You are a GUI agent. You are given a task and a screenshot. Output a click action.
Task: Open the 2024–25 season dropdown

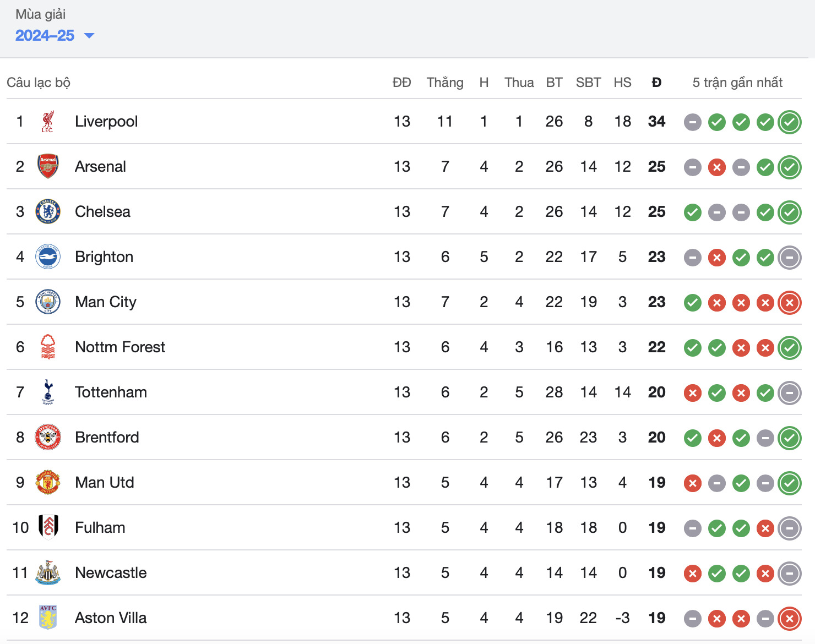tap(55, 36)
